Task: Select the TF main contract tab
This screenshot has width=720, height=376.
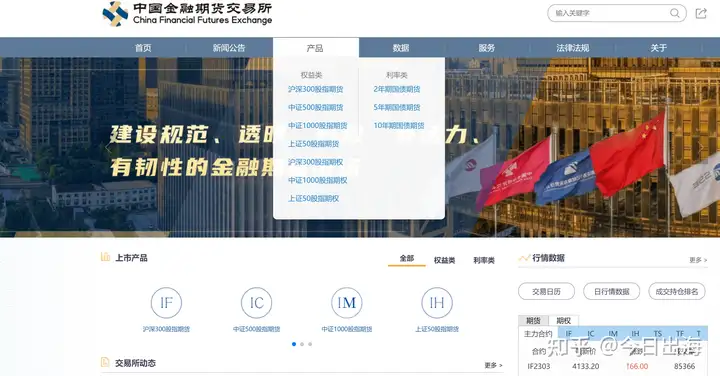Action: pos(680,334)
